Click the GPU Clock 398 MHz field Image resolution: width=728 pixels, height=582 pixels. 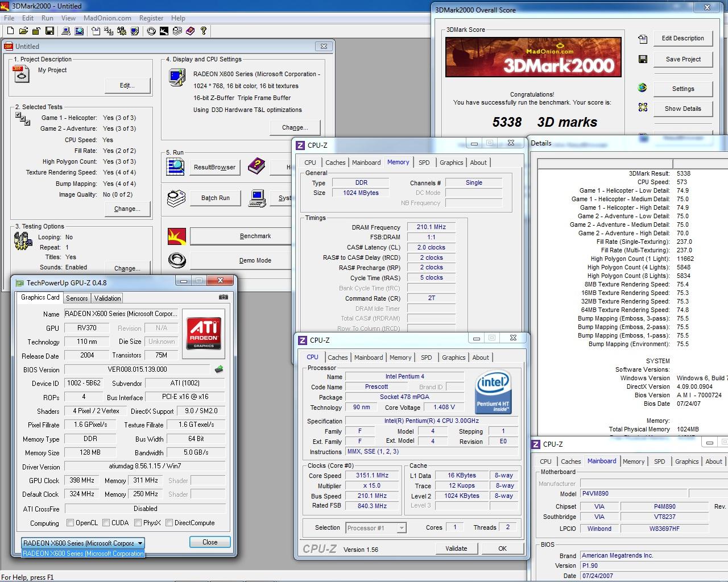82,480
